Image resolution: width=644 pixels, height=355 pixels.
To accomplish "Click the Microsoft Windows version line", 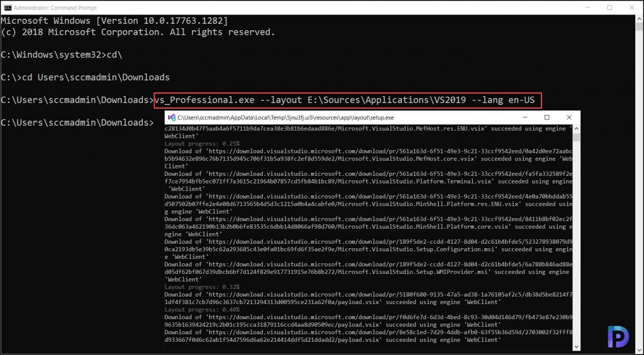I will (114, 21).
